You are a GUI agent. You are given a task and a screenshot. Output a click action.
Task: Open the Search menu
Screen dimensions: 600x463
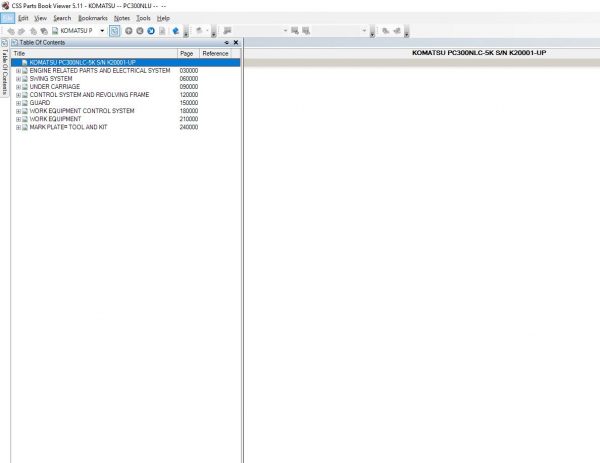pos(62,18)
